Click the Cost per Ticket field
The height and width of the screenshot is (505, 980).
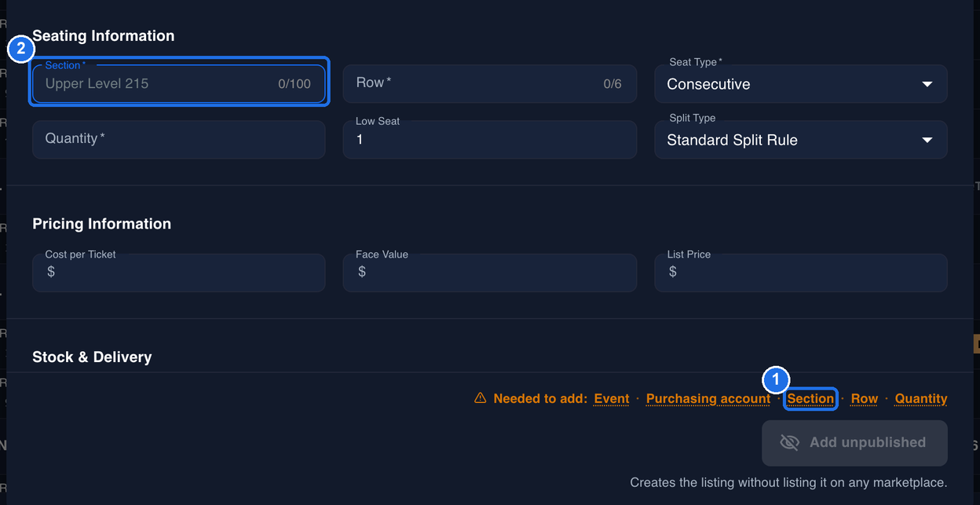click(x=179, y=273)
